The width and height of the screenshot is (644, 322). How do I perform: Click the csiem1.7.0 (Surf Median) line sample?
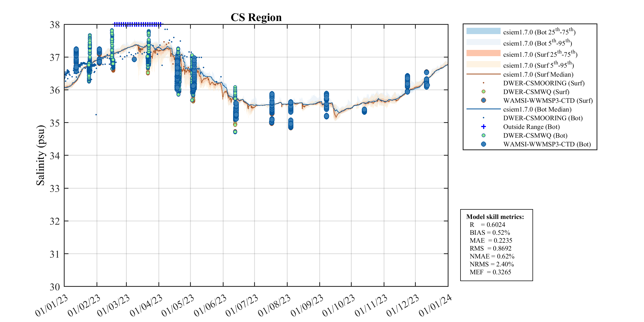tap(483, 74)
